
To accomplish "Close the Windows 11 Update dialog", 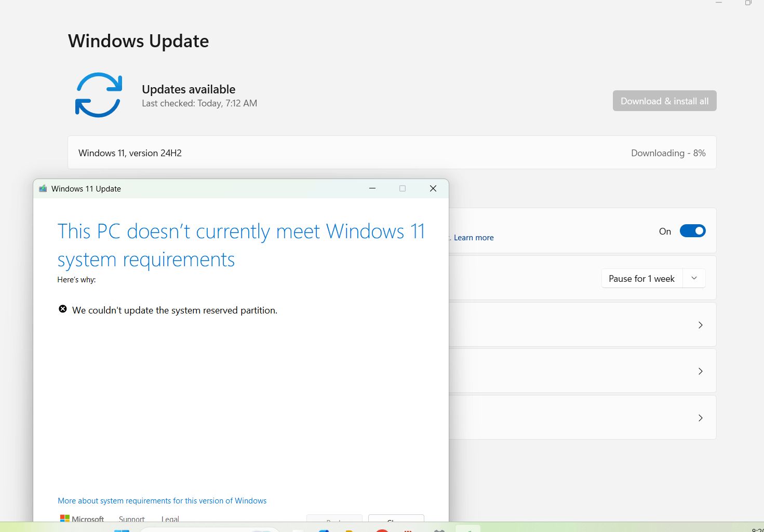I will (433, 188).
